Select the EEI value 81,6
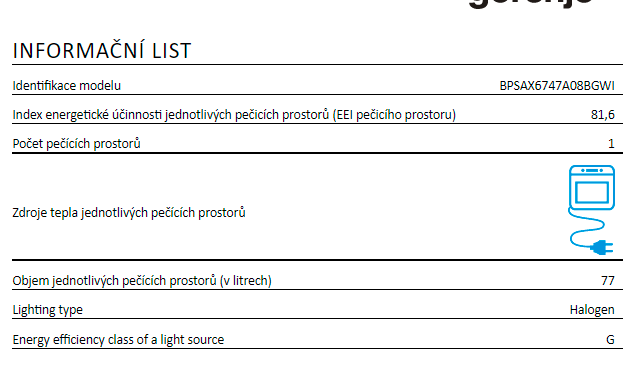 pyautogui.click(x=602, y=115)
